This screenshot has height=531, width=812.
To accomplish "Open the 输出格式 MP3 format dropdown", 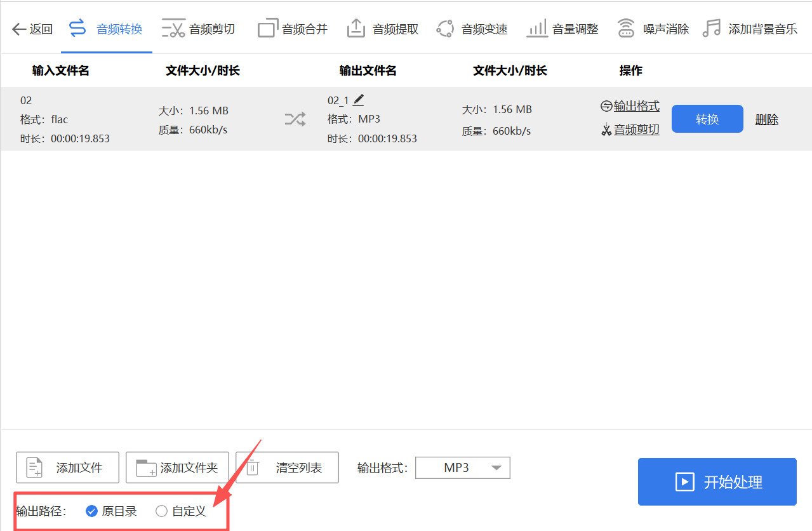I will (462, 467).
